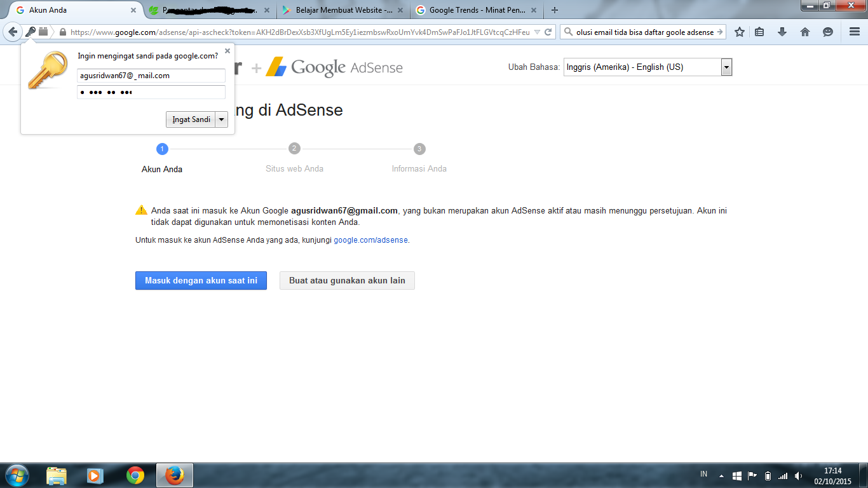The width and height of the screenshot is (868, 488).
Task: Click the password field in password popup
Action: point(151,92)
